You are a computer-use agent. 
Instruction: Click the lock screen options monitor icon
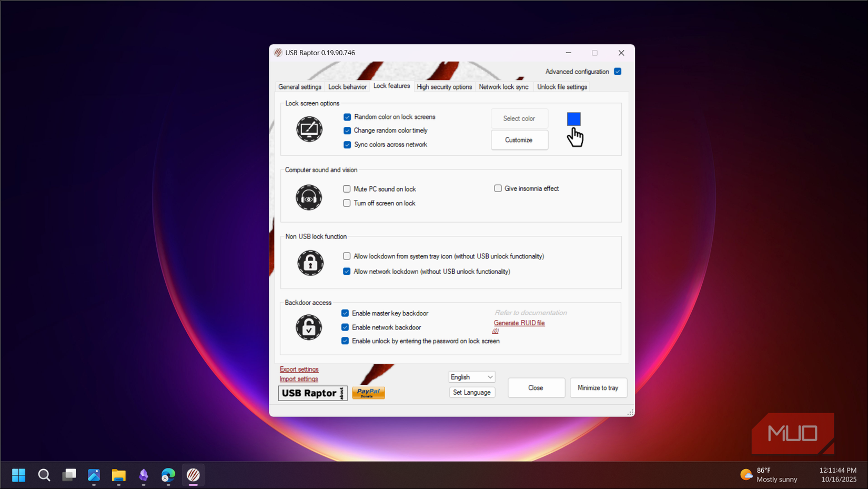click(309, 129)
